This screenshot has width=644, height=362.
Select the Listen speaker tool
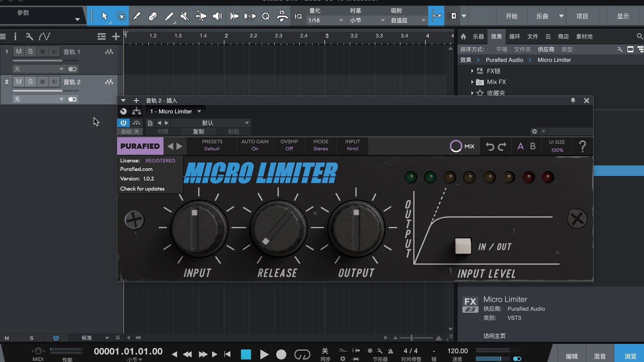pos(217,16)
